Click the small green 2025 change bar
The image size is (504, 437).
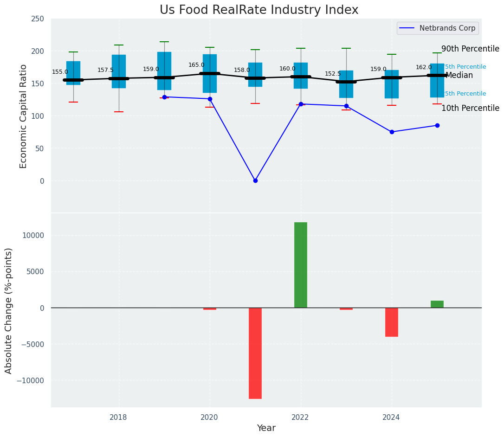tap(437, 304)
